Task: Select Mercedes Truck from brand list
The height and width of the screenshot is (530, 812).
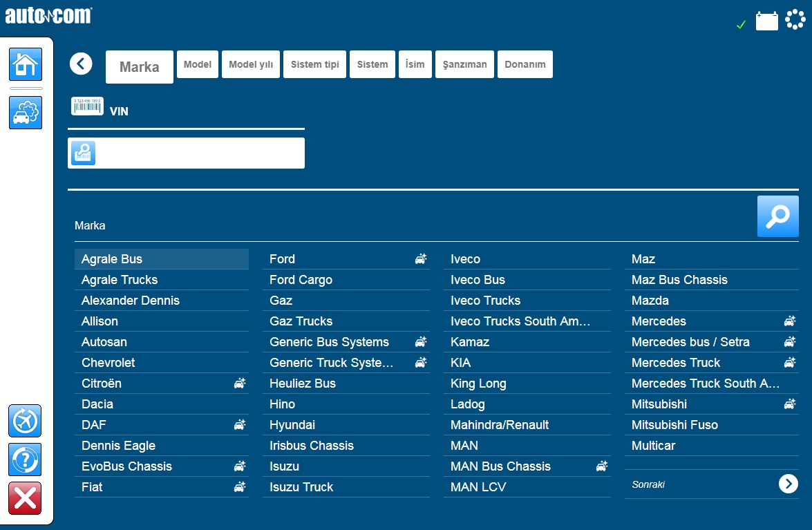Action: [x=676, y=363]
